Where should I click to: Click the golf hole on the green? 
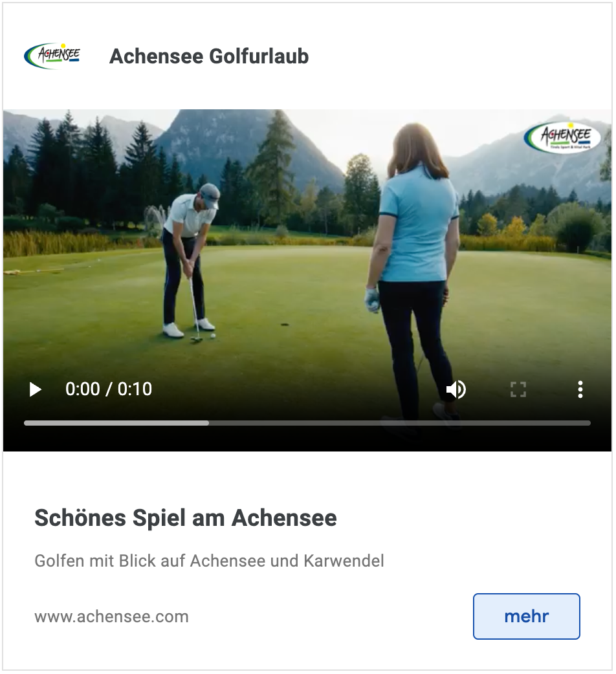point(285,325)
